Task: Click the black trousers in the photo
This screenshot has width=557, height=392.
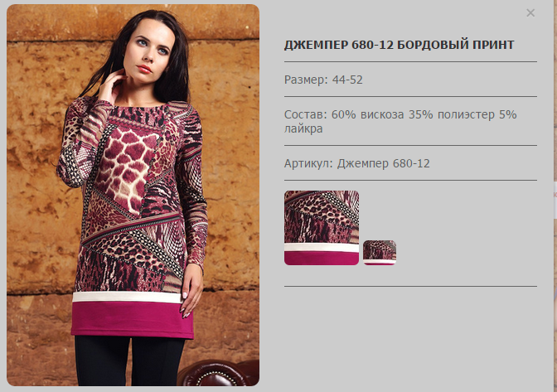Action: (129, 361)
